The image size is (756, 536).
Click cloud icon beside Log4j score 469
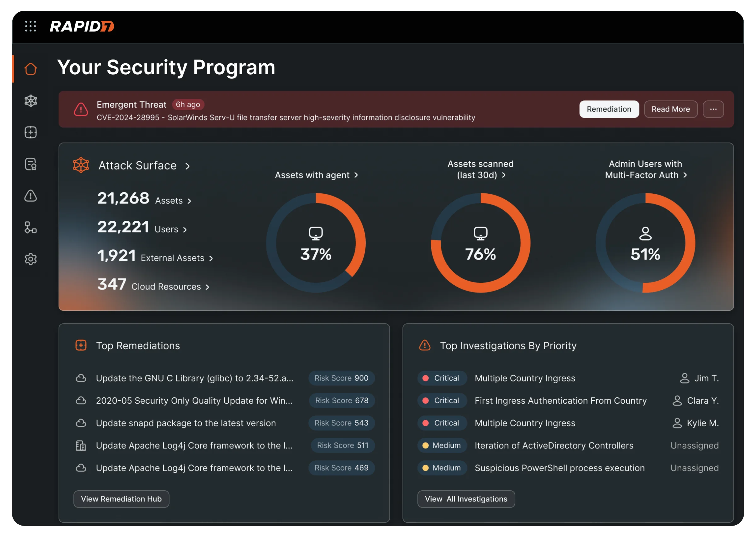[x=81, y=468]
